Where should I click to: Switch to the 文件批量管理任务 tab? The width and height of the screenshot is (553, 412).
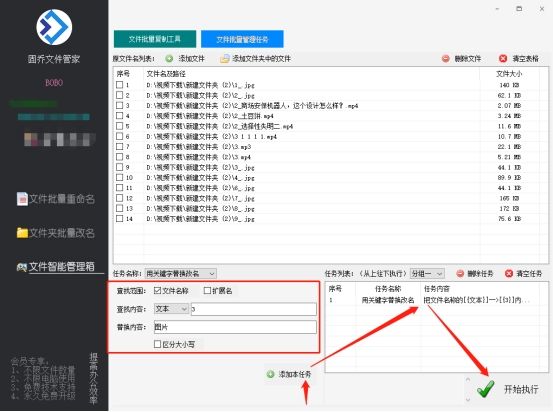click(242, 39)
